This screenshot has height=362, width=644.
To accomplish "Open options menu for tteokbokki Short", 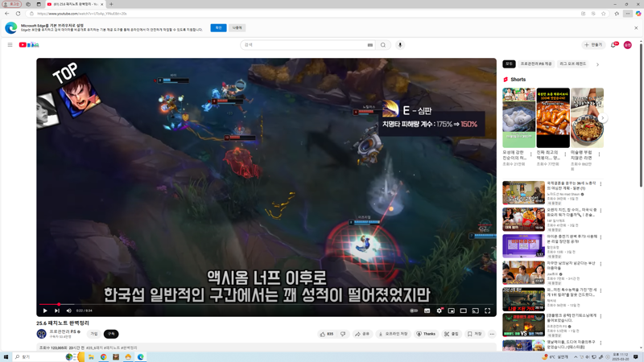I will pyautogui.click(x=565, y=154).
